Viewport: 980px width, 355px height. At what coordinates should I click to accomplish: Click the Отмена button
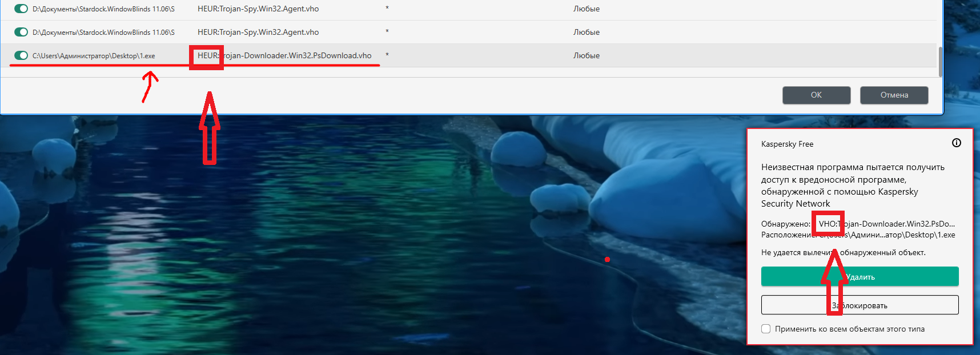pos(894,95)
